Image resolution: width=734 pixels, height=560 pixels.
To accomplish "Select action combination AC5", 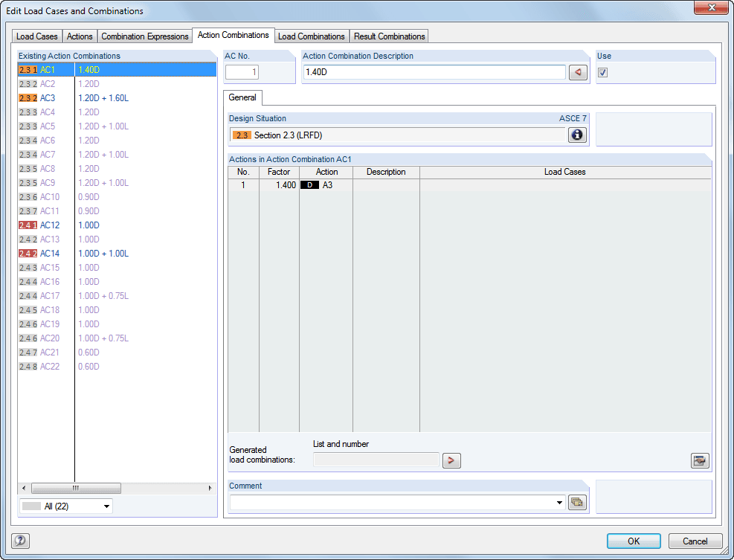I will (x=117, y=126).
